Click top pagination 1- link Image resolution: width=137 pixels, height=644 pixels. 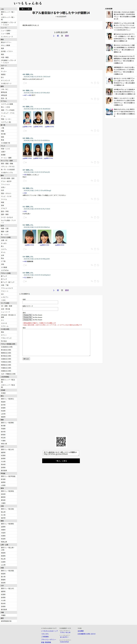tap(54, 36)
